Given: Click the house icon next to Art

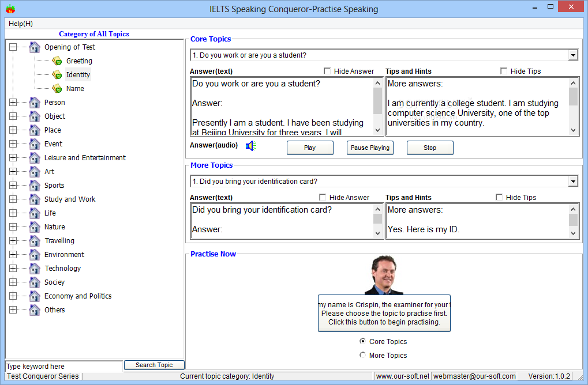Looking at the screenshot, I should [35, 172].
